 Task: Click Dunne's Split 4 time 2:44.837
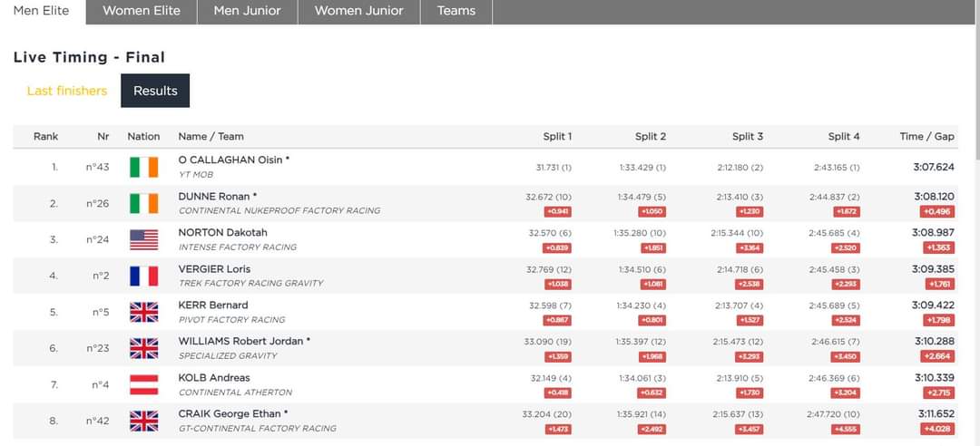tap(835, 197)
